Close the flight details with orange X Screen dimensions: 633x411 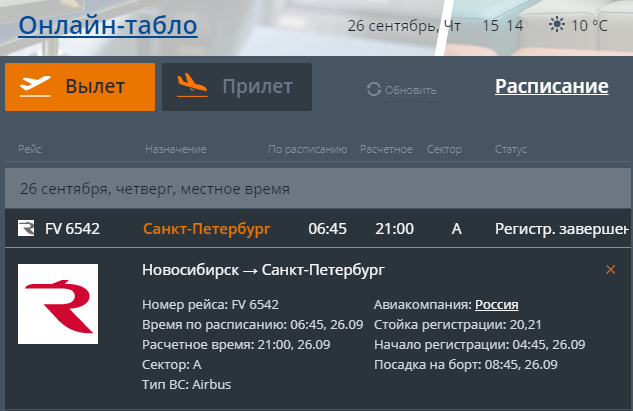(610, 269)
